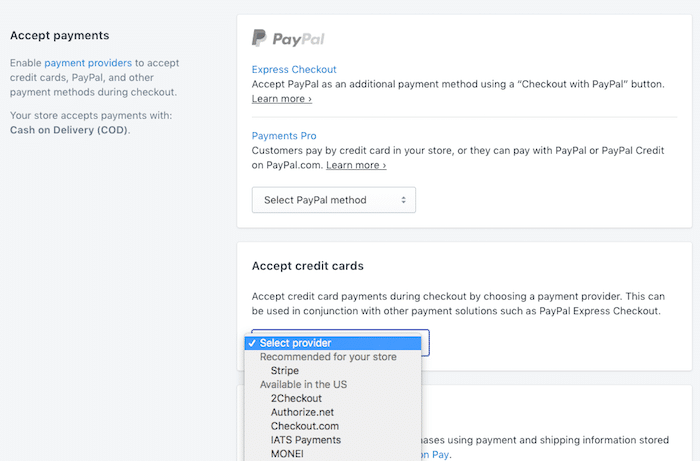The image size is (700, 461).
Task: Click Learn more beside PayPal.com text
Action: click(x=355, y=165)
